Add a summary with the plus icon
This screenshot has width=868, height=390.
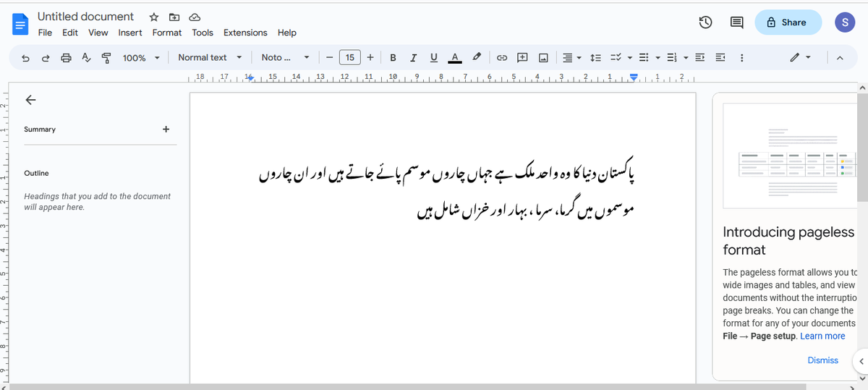click(x=166, y=129)
